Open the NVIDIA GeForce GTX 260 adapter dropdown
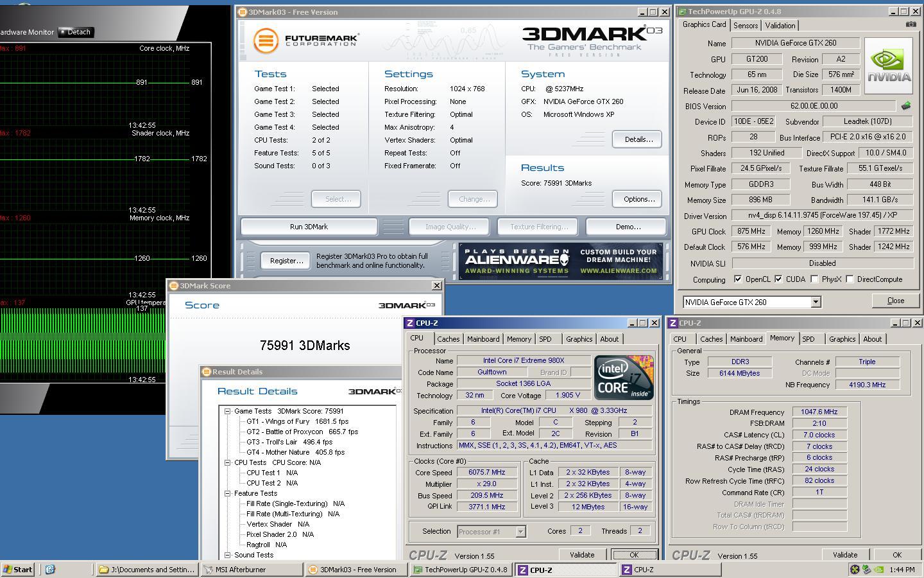The width and height of the screenshot is (924, 578). [816, 302]
